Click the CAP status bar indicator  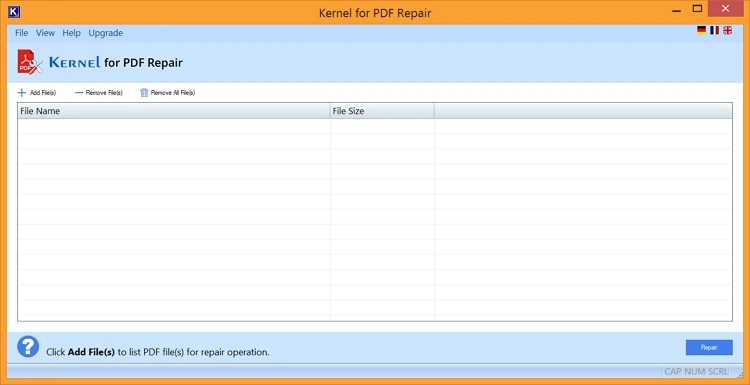pyautogui.click(x=673, y=372)
